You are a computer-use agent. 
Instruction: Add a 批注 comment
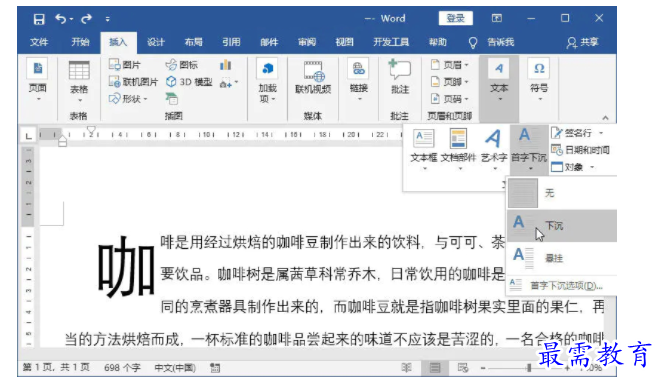click(x=399, y=77)
